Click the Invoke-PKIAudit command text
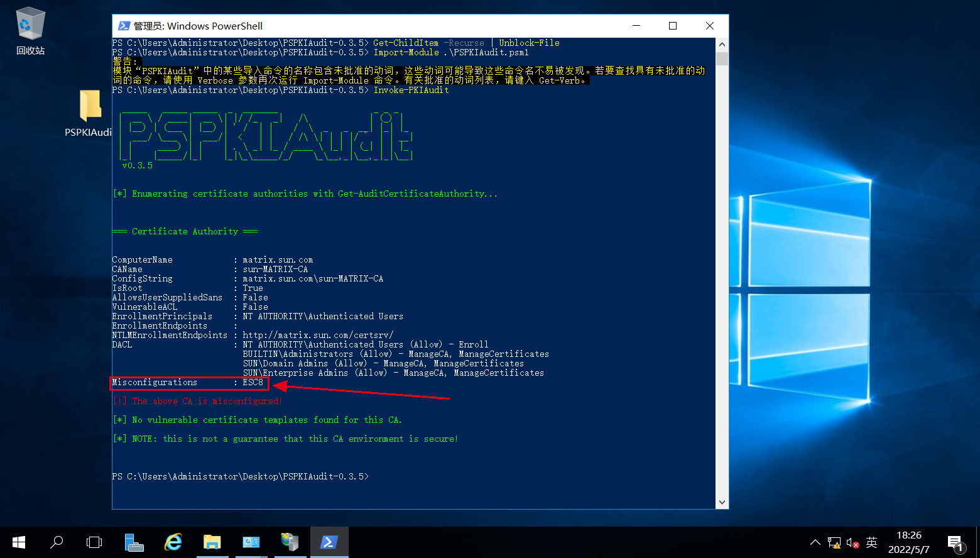The image size is (980, 558). [411, 90]
